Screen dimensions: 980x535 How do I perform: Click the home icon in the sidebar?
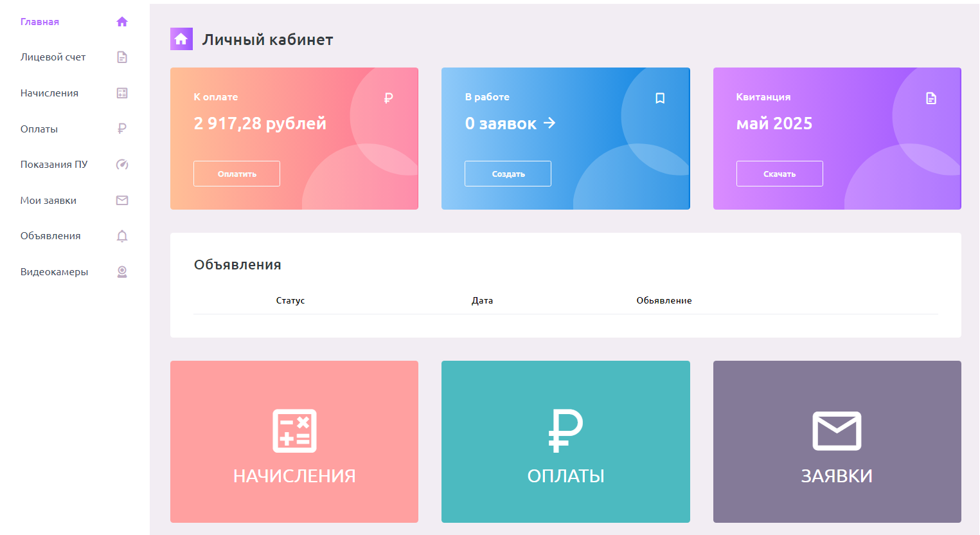click(122, 22)
